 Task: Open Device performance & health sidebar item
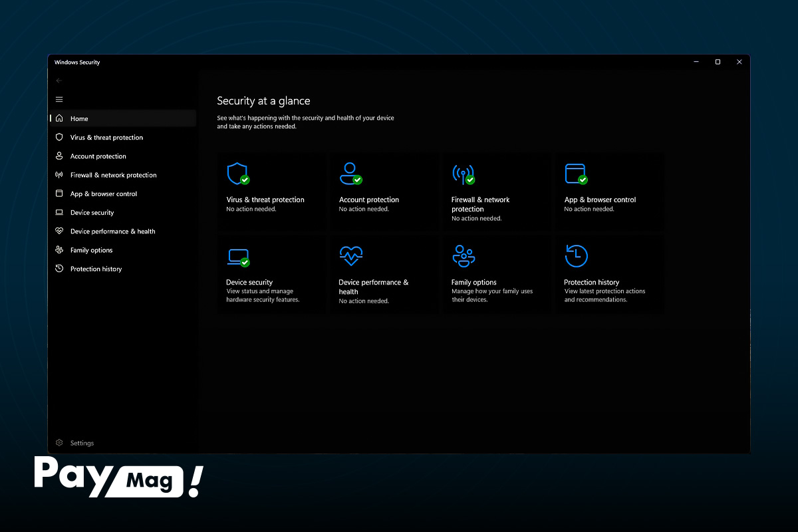[x=112, y=231]
